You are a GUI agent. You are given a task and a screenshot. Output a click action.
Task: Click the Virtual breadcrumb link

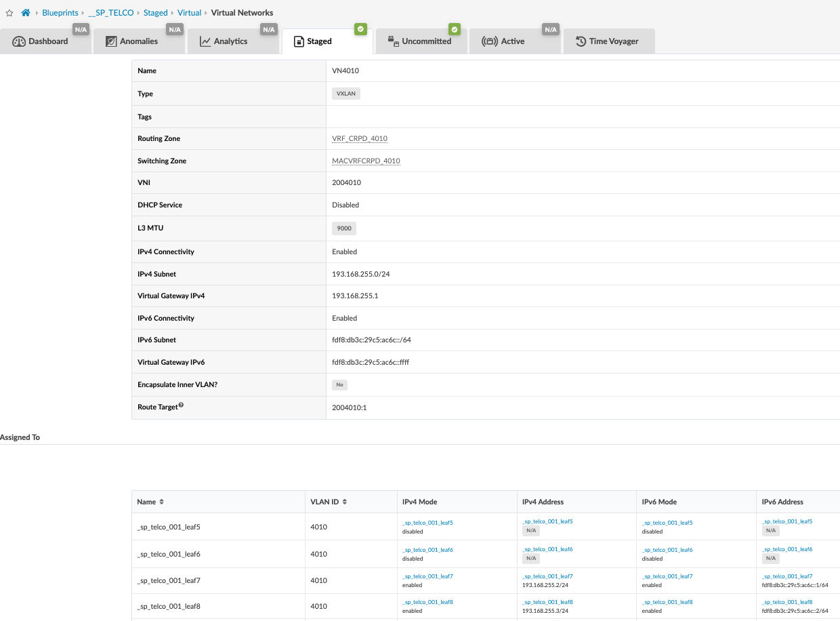point(190,13)
